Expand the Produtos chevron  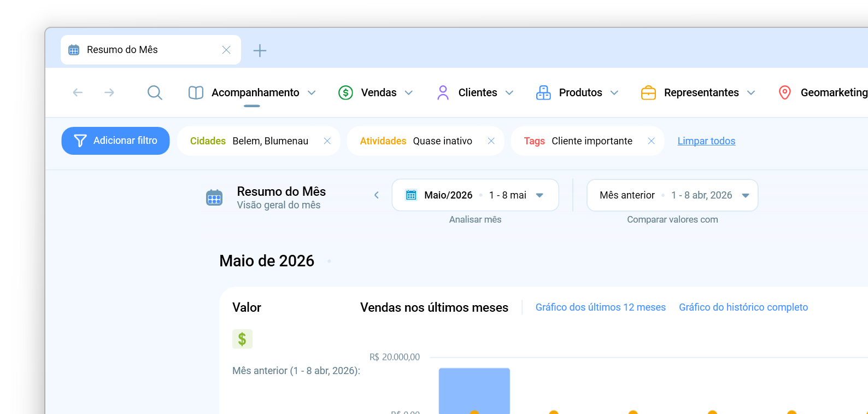[614, 93]
